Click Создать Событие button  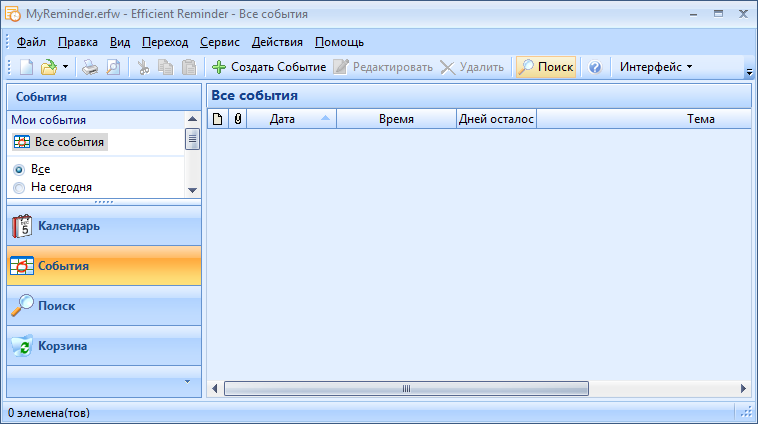pyautogui.click(x=269, y=67)
